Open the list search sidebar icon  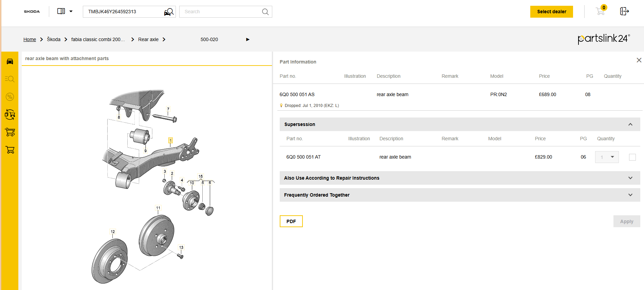pyautogui.click(x=10, y=79)
